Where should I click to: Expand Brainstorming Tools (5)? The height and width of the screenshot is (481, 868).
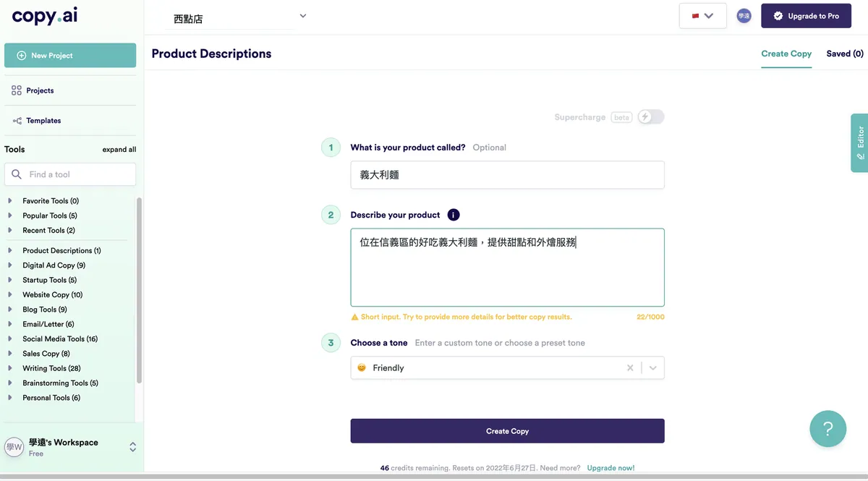(60, 383)
